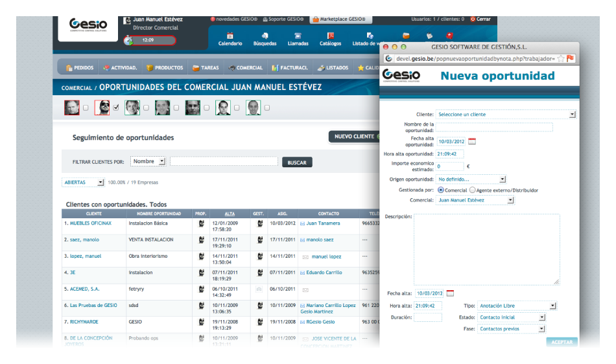Tick checkbox beside the last employee photo
Viewport: 616px width, 364px height.
coord(267,108)
